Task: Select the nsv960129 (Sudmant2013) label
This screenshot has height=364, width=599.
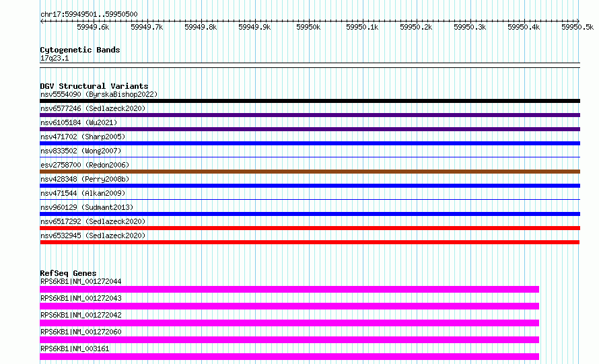Action: pyautogui.click(x=87, y=207)
